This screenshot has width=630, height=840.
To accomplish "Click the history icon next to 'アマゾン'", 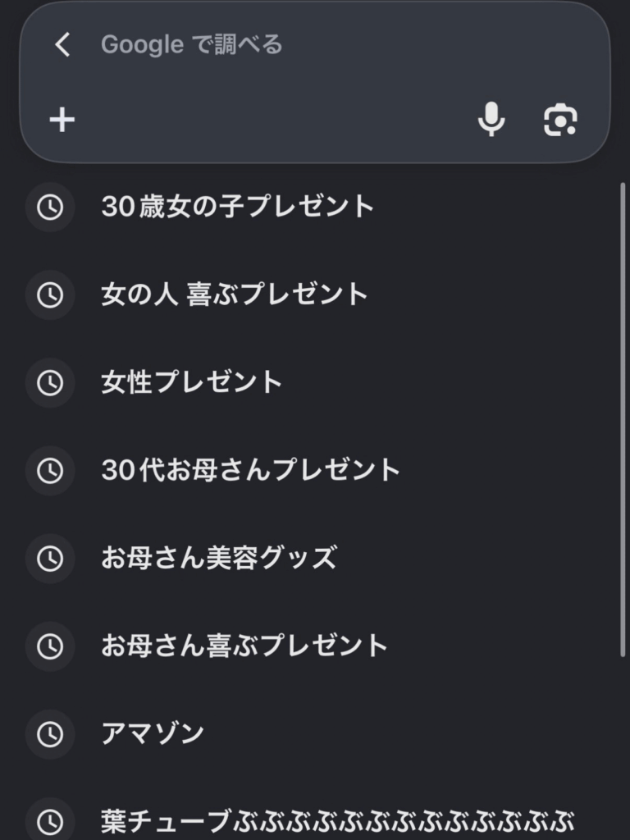I will (x=50, y=734).
